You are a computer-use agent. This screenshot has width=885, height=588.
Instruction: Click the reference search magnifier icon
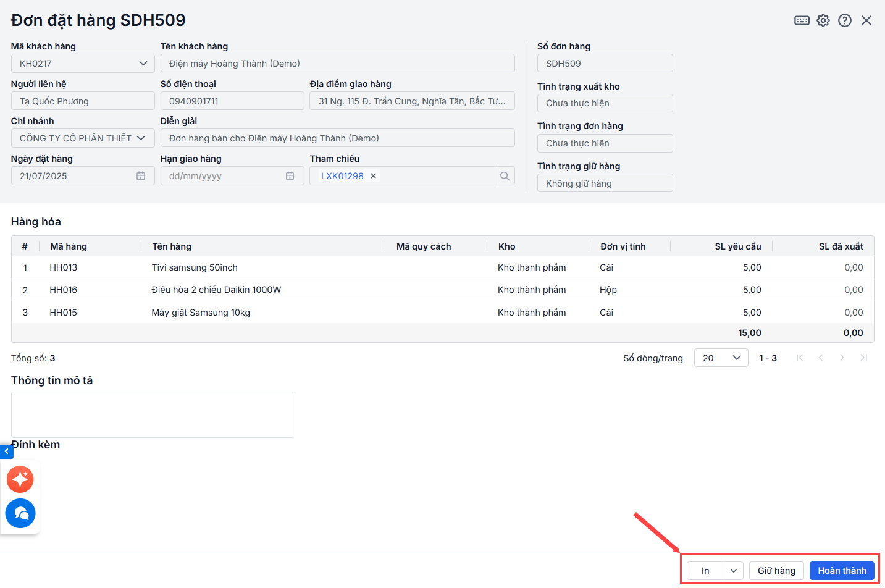[505, 176]
